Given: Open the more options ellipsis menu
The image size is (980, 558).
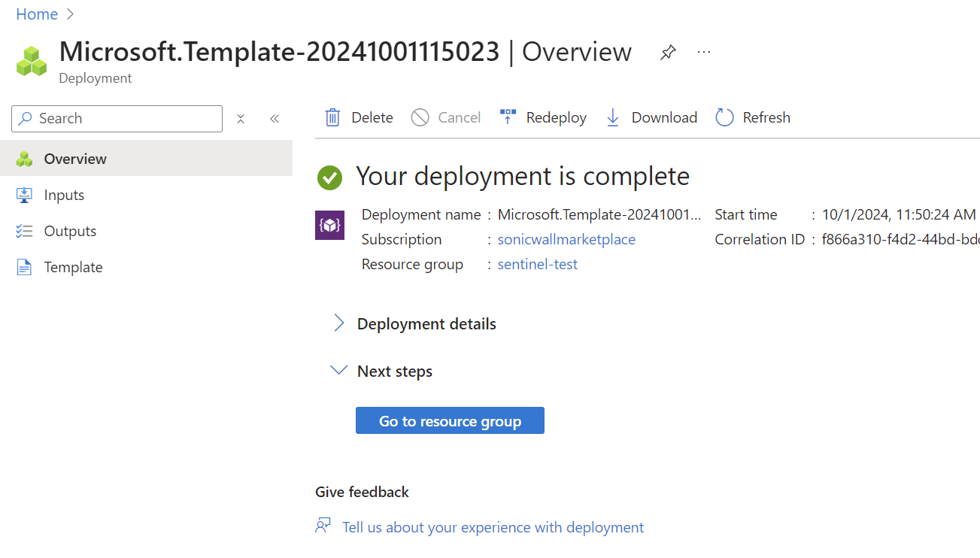Looking at the screenshot, I should 704,52.
